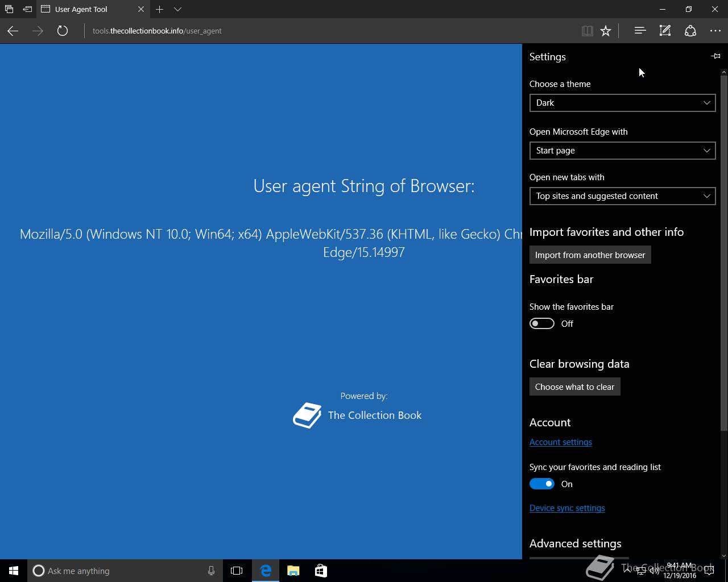Toggle Show the favorites bar switch
Image resolution: width=728 pixels, height=582 pixels.
pos(541,323)
